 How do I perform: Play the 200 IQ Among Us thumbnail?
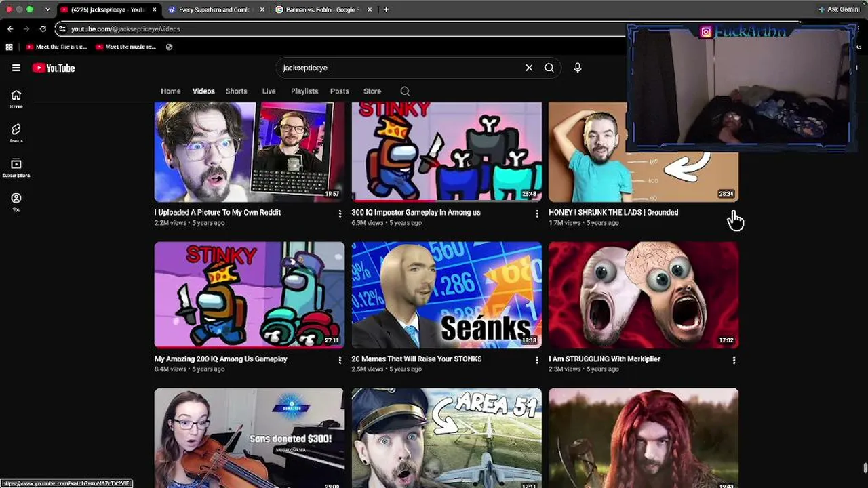(250, 295)
